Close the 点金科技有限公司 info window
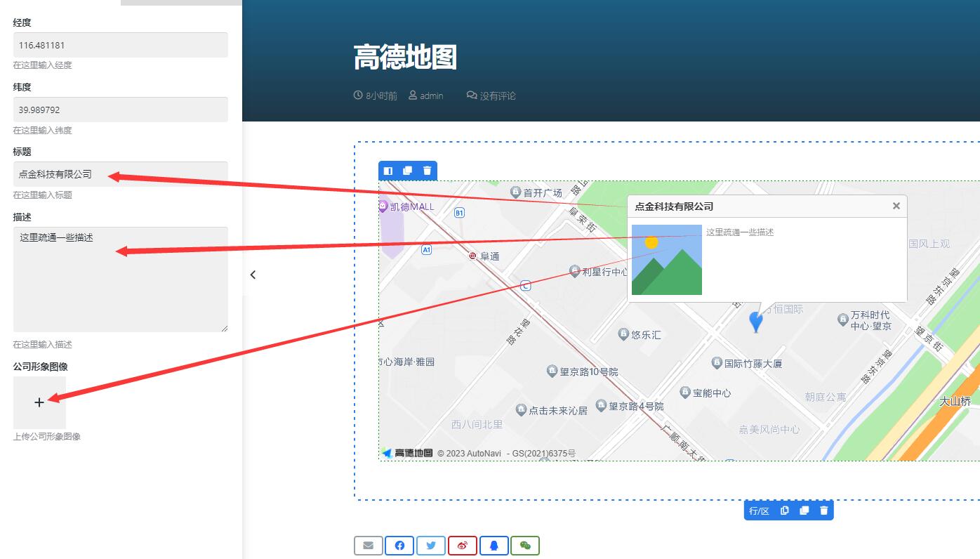The width and height of the screenshot is (980, 559). pyautogui.click(x=896, y=206)
